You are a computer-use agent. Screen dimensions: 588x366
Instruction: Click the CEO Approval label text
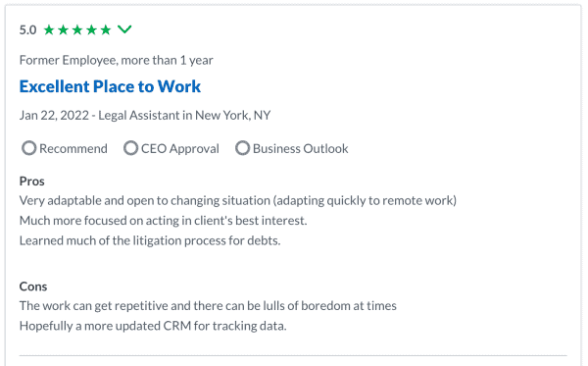pyautogui.click(x=180, y=148)
